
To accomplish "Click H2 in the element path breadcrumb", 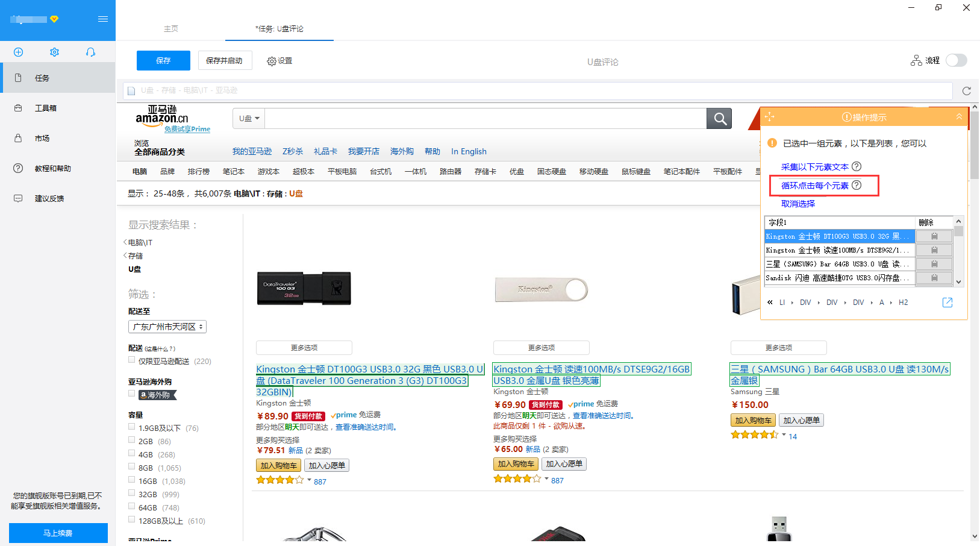I will click(903, 303).
